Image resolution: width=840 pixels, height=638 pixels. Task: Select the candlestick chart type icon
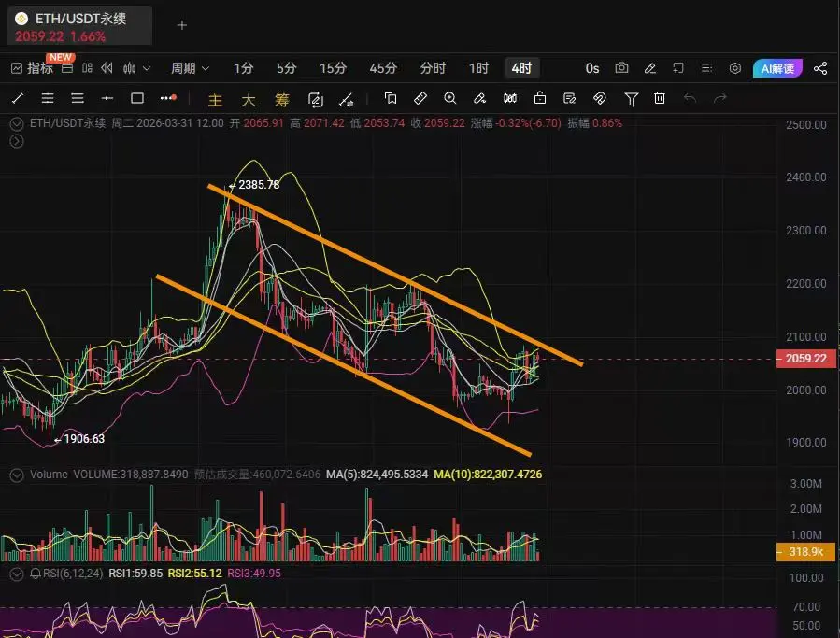point(130,68)
